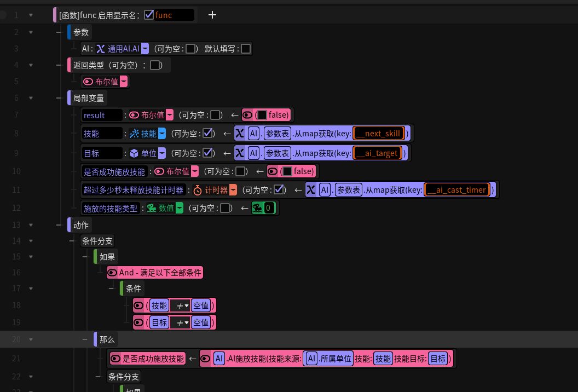Click the eye icon in 布尔值 return type
Screen dimensions: 578x392
88,82
